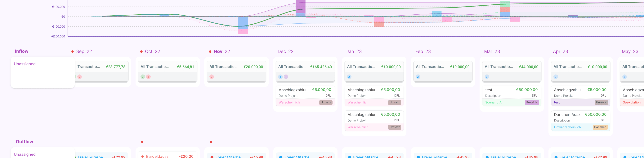Click the Unwahrscheinlich scenario label
Image resolution: width=644 pixels, height=158 pixels.
pyautogui.click(x=567, y=127)
